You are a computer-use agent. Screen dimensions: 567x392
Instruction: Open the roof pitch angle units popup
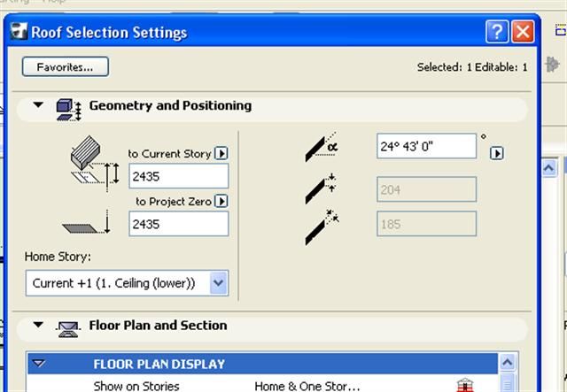click(x=497, y=153)
